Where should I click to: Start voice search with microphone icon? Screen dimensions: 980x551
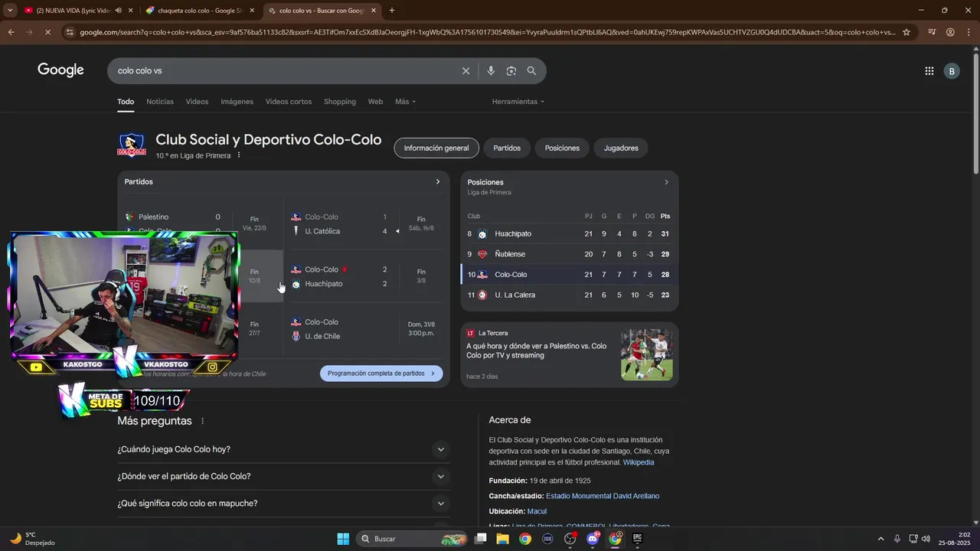(x=491, y=70)
